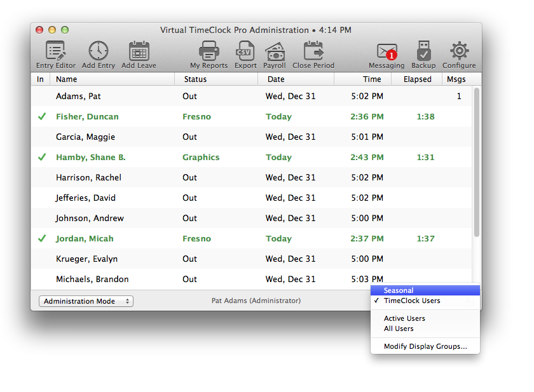The height and width of the screenshot is (392, 534).
Task: Select the Adams, Pat row
Action: pos(251,97)
